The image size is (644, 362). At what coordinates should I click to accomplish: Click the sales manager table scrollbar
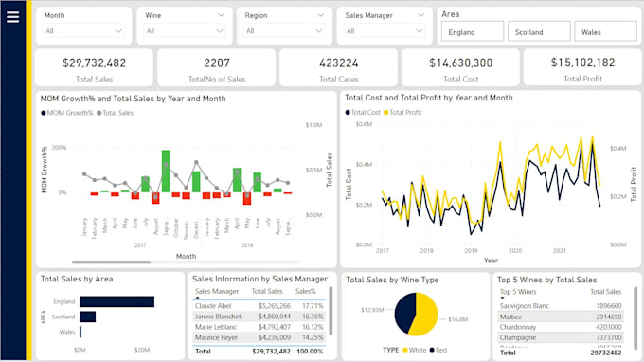(331, 311)
